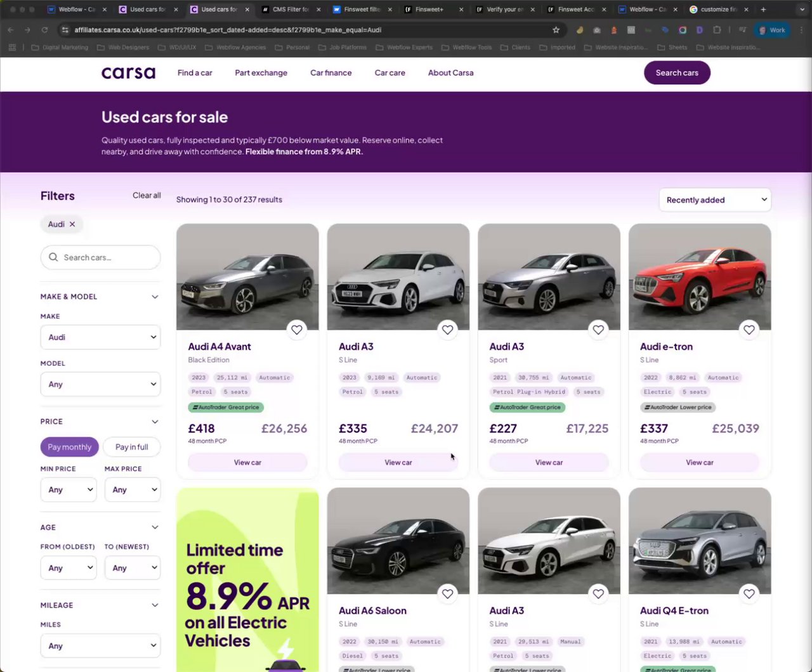The width and height of the screenshot is (812, 672).
Task: Remove the Audi filter tag with X
Action: coord(72,224)
